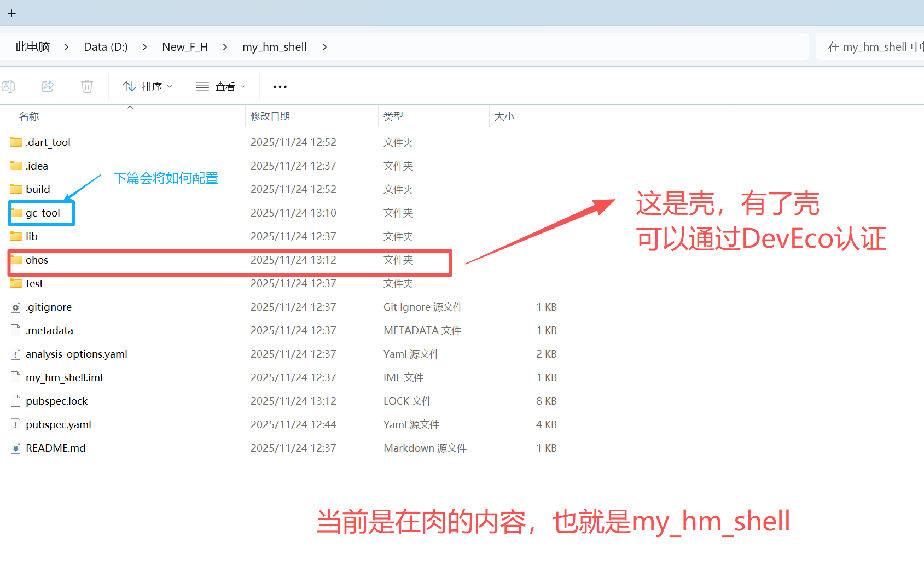Select the .gitignore file
This screenshot has width=924, height=566.
click(49, 307)
